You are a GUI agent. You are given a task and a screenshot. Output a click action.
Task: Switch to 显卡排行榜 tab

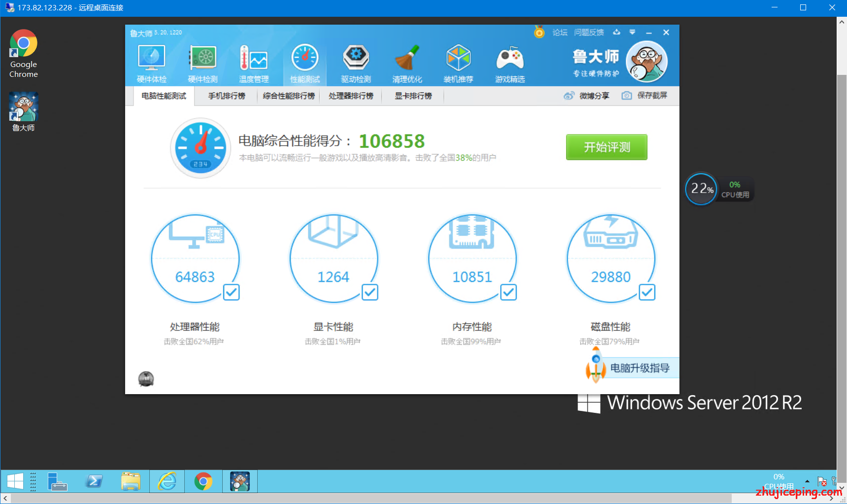413,96
